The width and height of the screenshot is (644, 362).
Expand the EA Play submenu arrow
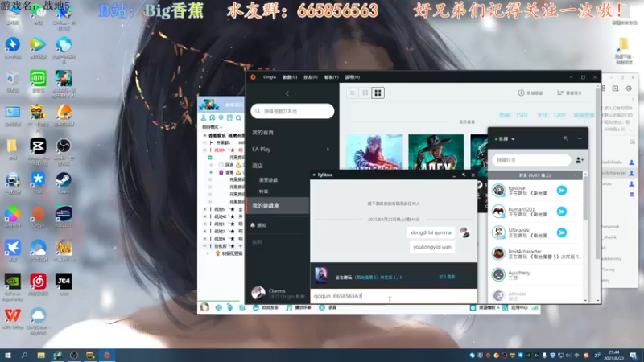pos(328,150)
